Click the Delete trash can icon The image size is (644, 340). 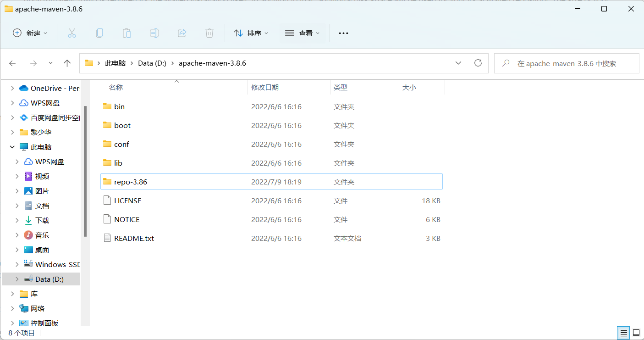pos(209,33)
